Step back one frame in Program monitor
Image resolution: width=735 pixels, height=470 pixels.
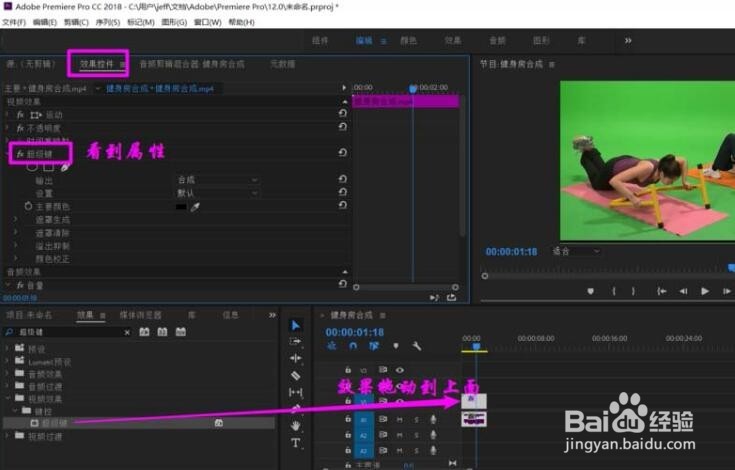click(x=683, y=291)
